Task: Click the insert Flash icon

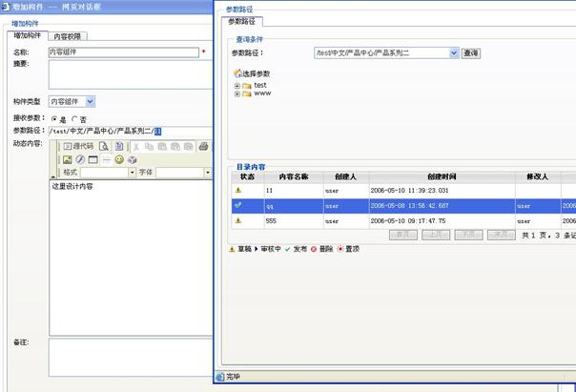Action: pyautogui.click(x=80, y=159)
